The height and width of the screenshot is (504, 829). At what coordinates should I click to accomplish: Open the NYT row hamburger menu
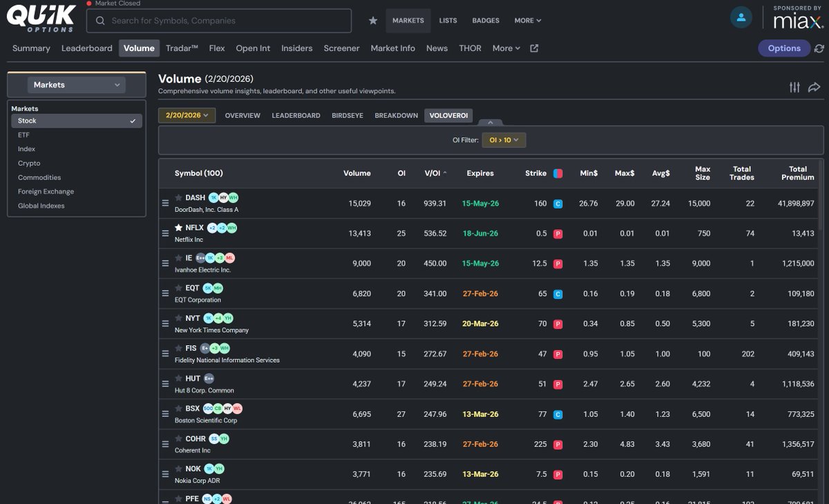coord(165,323)
